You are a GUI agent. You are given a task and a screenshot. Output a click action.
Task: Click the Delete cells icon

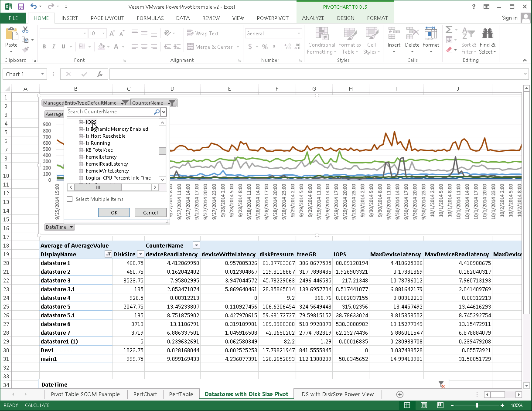[412, 34]
